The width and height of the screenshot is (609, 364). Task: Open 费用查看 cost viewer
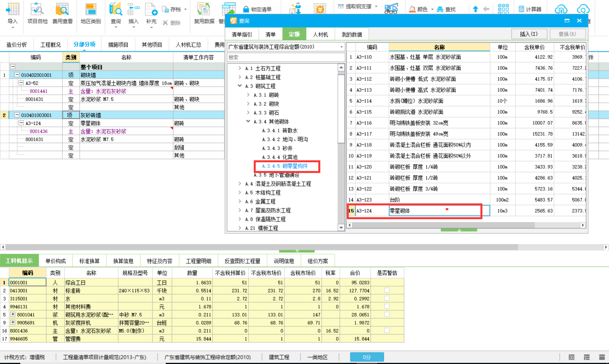pos(62,14)
